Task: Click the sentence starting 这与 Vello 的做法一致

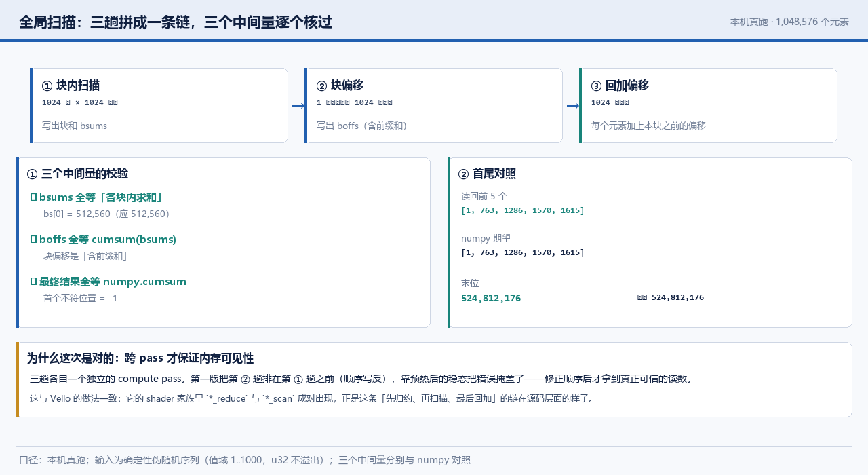Action: tap(313, 398)
